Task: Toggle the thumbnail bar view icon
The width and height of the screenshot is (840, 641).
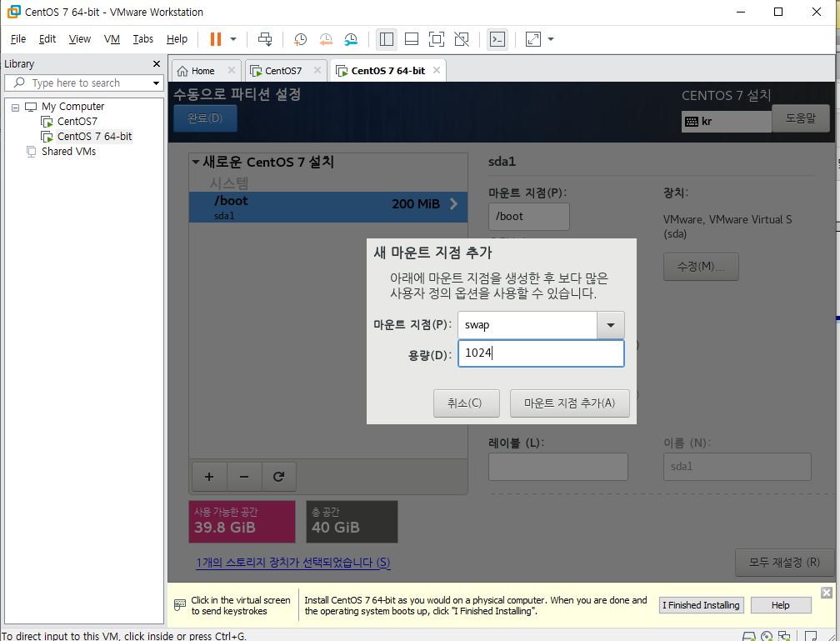Action: coord(412,39)
